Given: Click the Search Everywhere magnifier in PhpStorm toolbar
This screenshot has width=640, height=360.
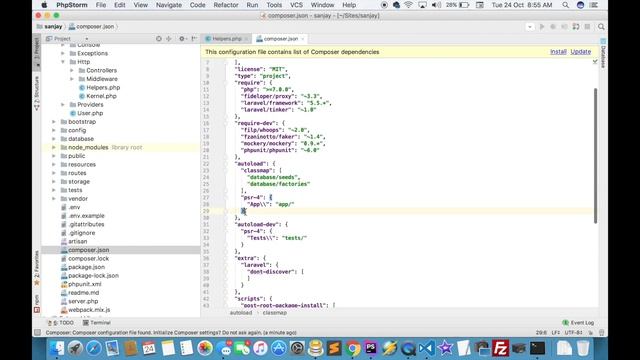Looking at the screenshot, I should click(601, 27).
